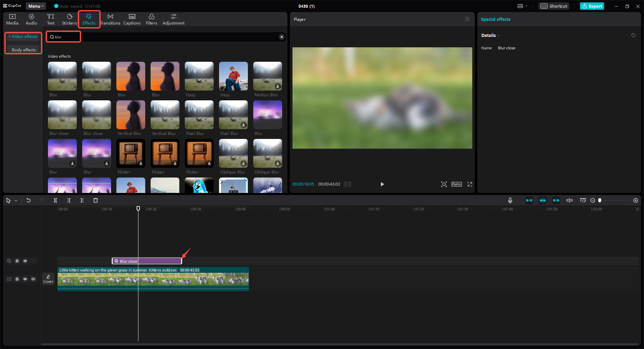Screen dimensions: 644x349
Task: Open the voiceover recording microphone tool
Action: click(510, 200)
